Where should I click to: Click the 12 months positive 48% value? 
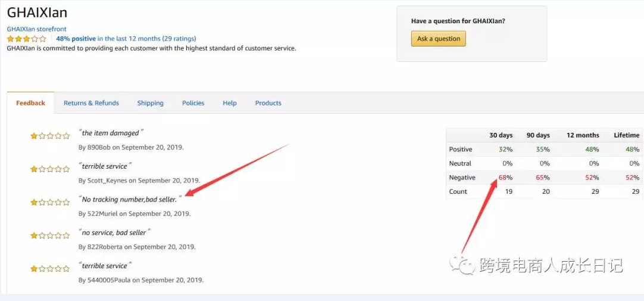592,150
